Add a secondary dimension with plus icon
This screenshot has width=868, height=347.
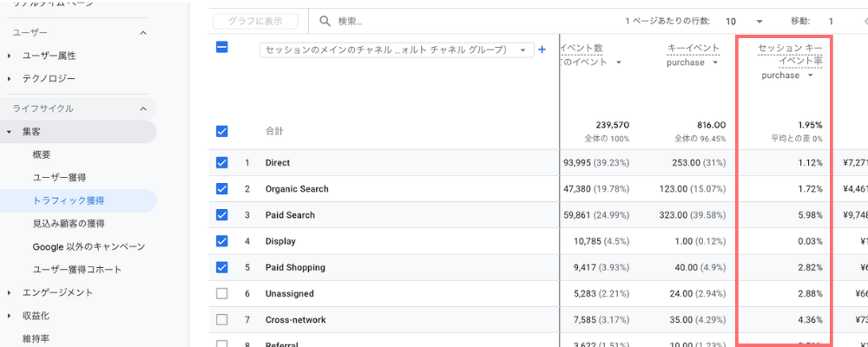pyautogui.click(x=542, y=49)
